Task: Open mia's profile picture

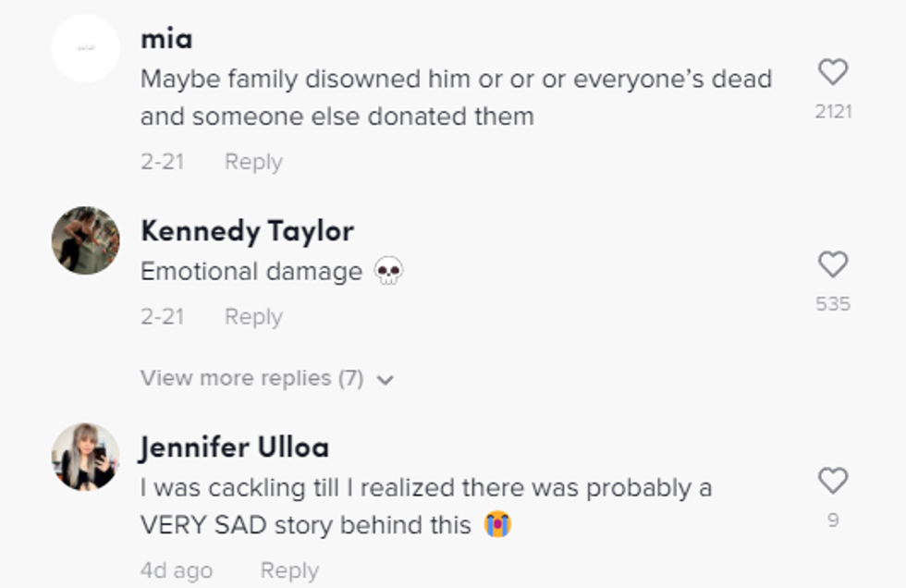Action: point(86,48)
